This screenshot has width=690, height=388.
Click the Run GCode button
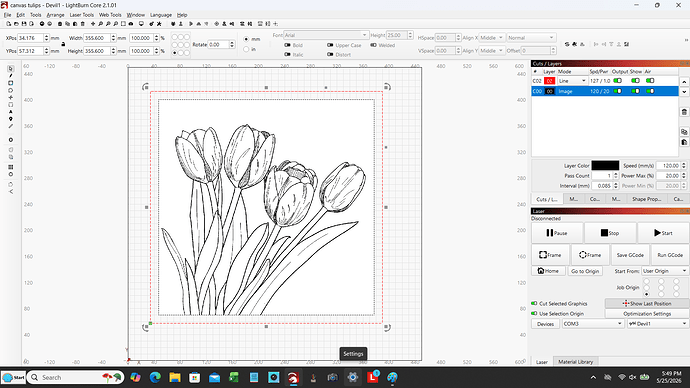(670, 255)
